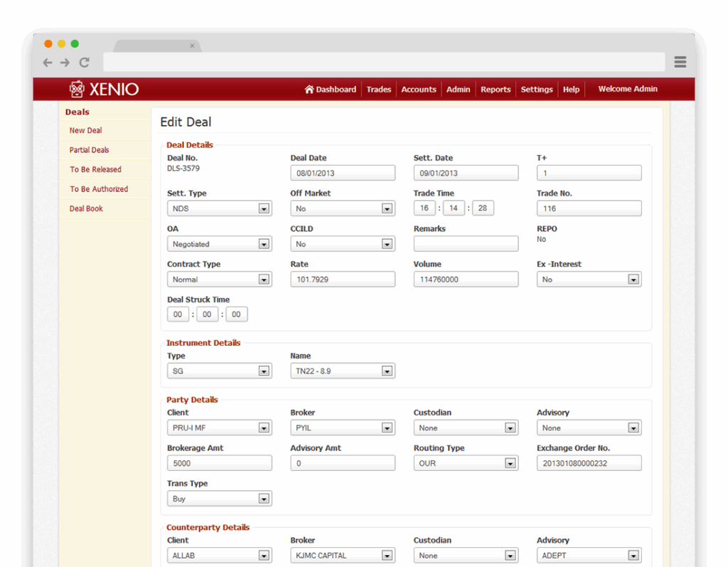
Task: Click Trade Time minutes field
Action: pyautogui.click(x=454, y=208)
